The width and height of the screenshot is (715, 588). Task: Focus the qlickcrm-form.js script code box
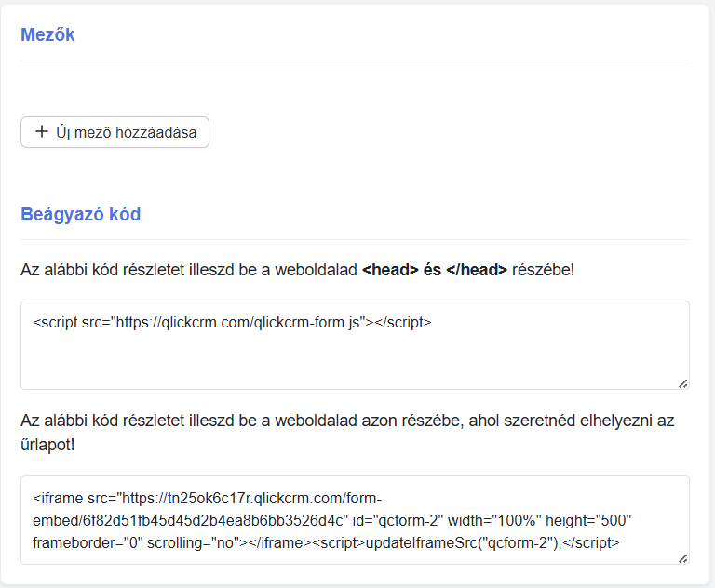point(355,345)
